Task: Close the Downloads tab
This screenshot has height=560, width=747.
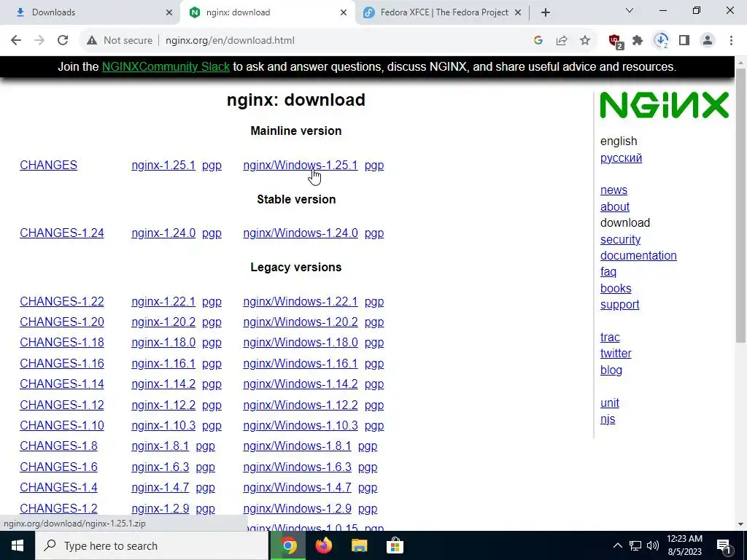Action: (x=169, y=12)
